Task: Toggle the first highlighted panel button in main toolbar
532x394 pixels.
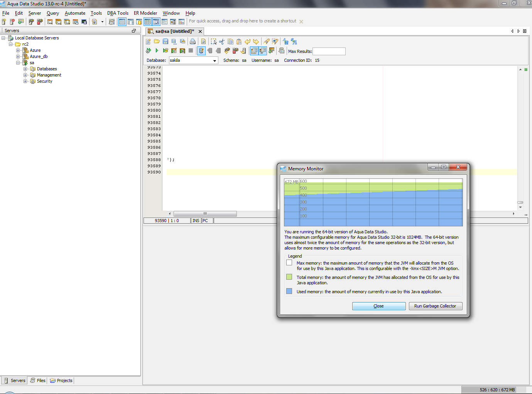Action: [122, 22]
